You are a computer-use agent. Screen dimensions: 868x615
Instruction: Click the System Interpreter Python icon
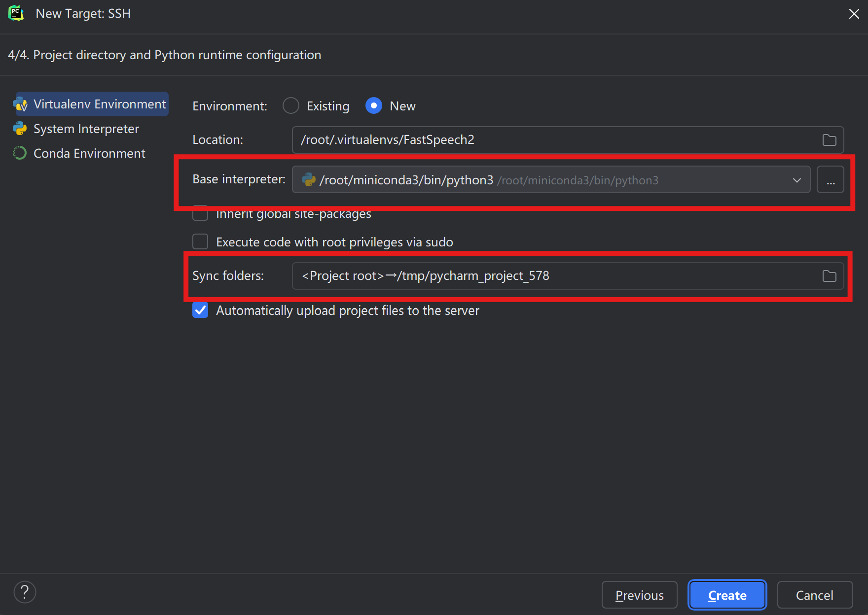pos(20,129)
